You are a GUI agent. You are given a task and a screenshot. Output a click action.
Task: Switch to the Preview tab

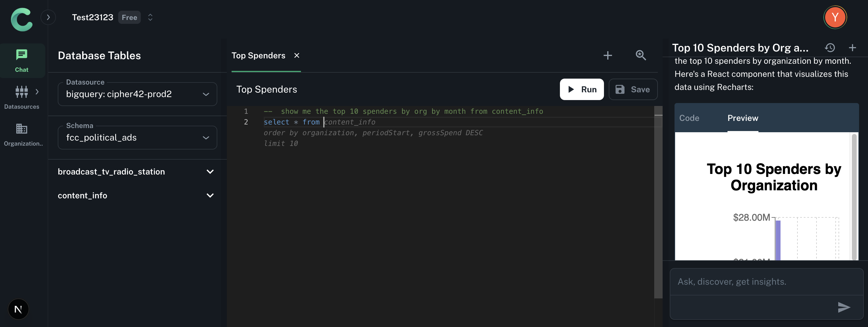[743, 118]
